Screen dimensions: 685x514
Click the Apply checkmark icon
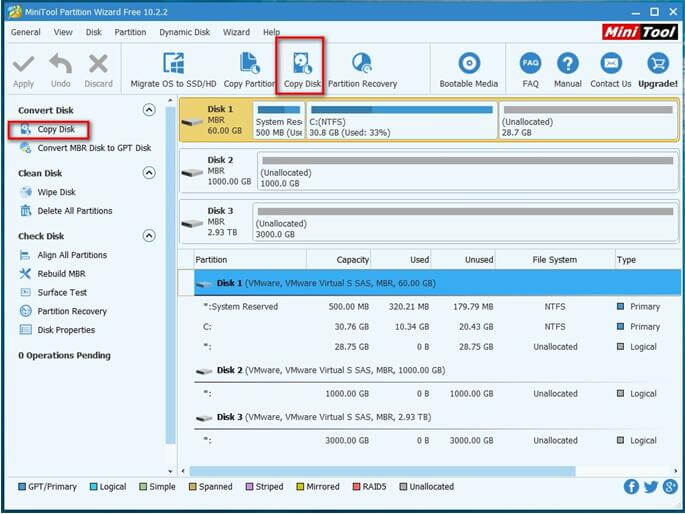point(23,65)
